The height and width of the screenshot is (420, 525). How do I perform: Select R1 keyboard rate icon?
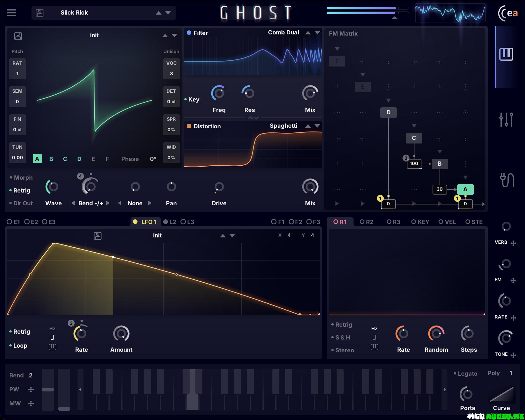click(x=374, y=347)
